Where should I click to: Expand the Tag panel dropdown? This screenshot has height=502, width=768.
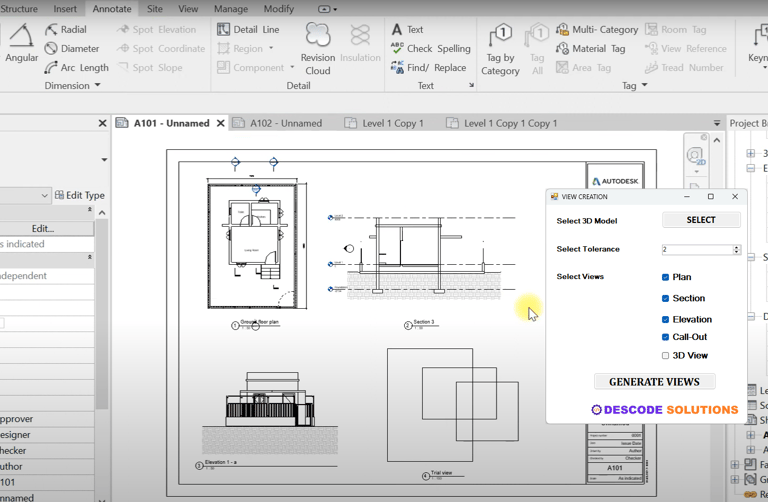[x=645, y=85]
